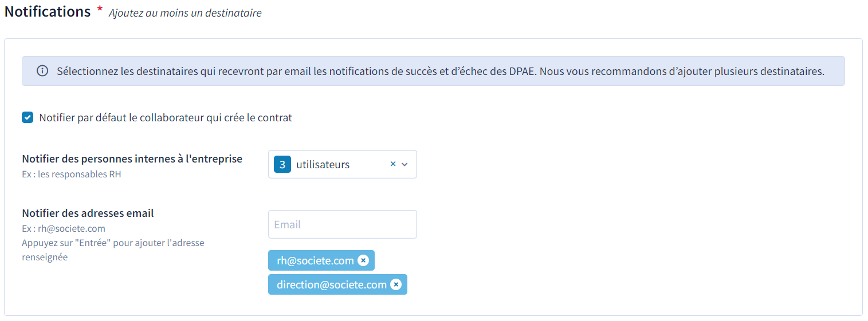Remove the direction@societe.com email tag
Screen dimensions: 868x321
tap(395, 284)
